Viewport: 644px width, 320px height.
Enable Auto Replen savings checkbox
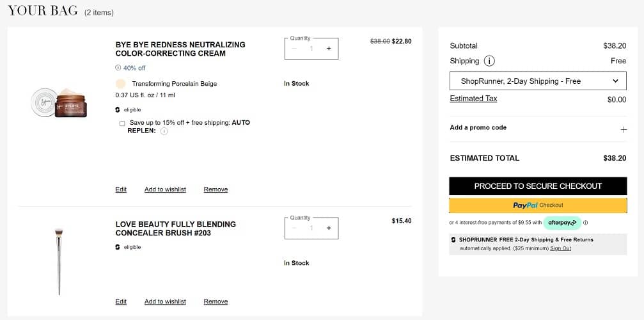coord(122,123)
